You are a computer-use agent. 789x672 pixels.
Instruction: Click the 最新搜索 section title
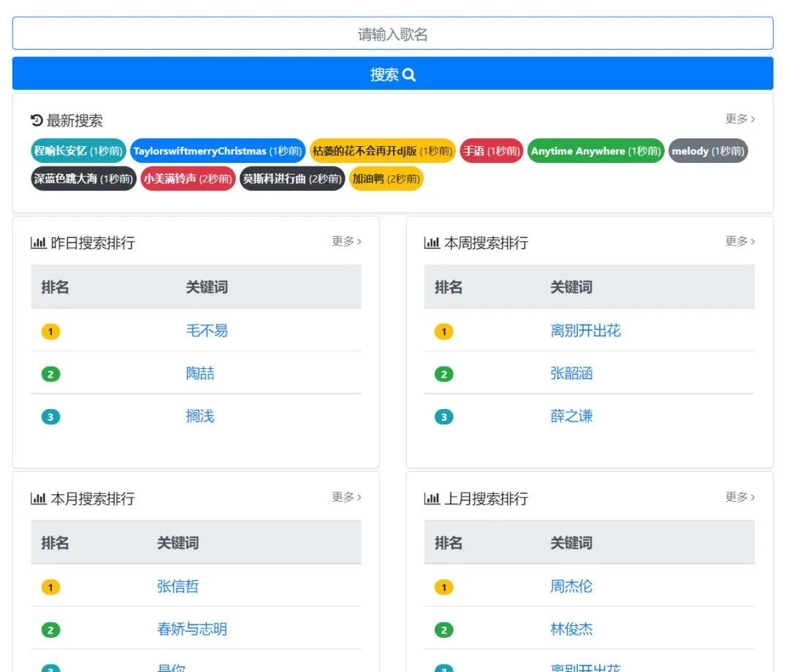75,121
